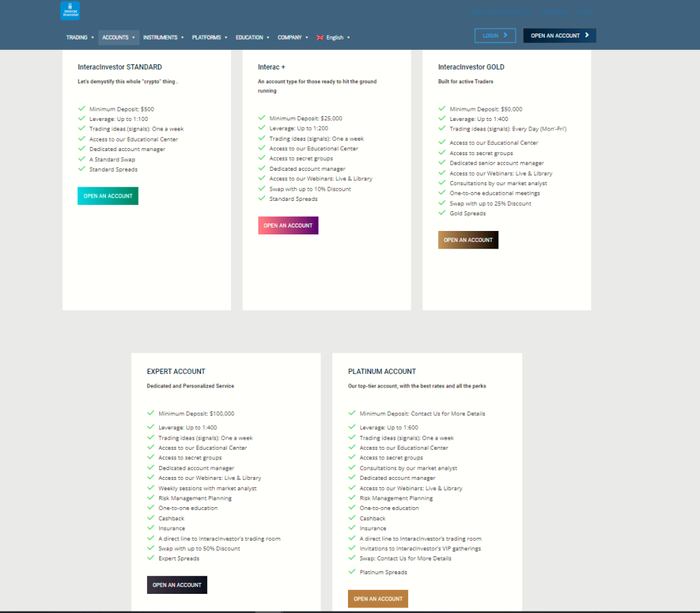Click checkmark beside Minimum Deposit: $25,000
700x613 pixels.
262,118
